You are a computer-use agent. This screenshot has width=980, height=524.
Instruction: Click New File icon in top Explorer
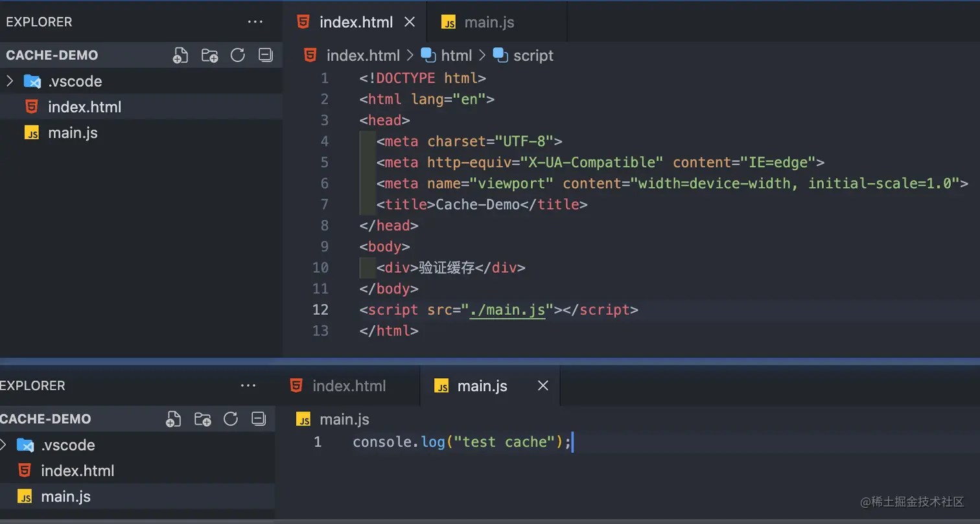tap(180, 56)
